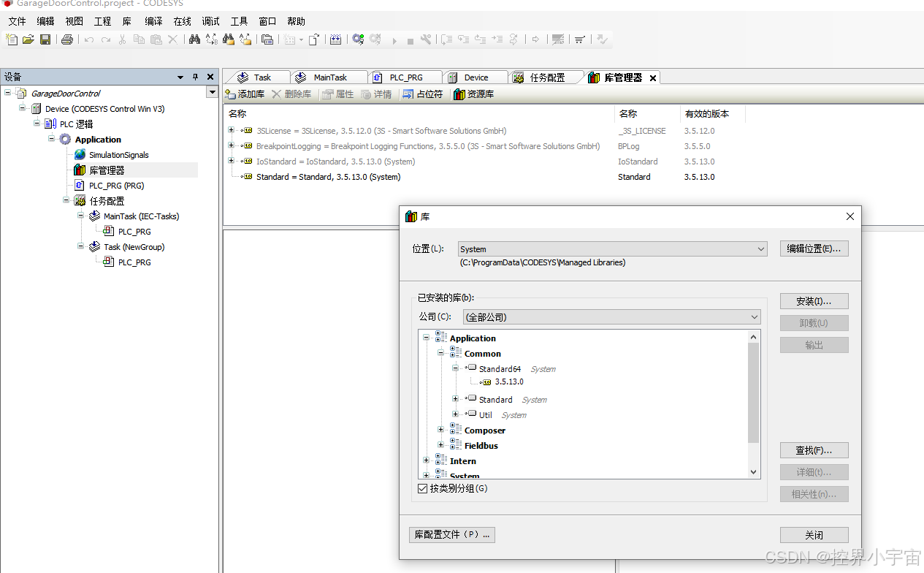Viewport: 924px width, 573px height.
Task: Open the Devices panel dropdown arrow
Action: [180, 77]
